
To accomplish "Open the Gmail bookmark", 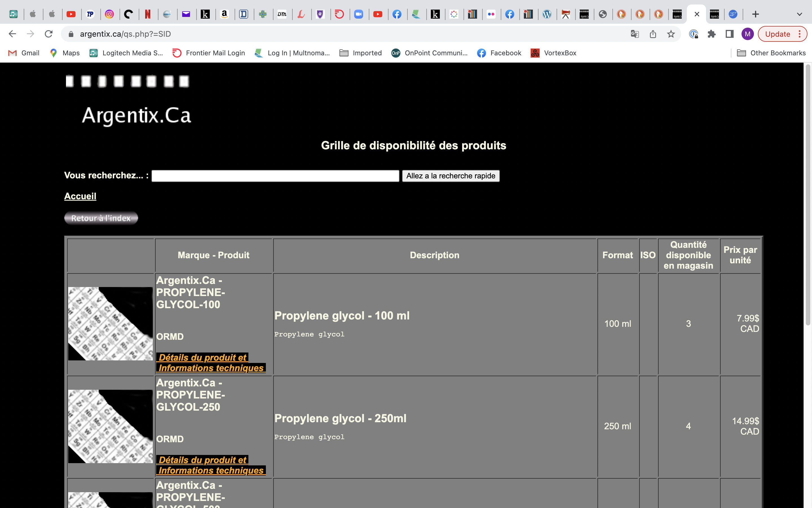I will [x=23, y=53].
